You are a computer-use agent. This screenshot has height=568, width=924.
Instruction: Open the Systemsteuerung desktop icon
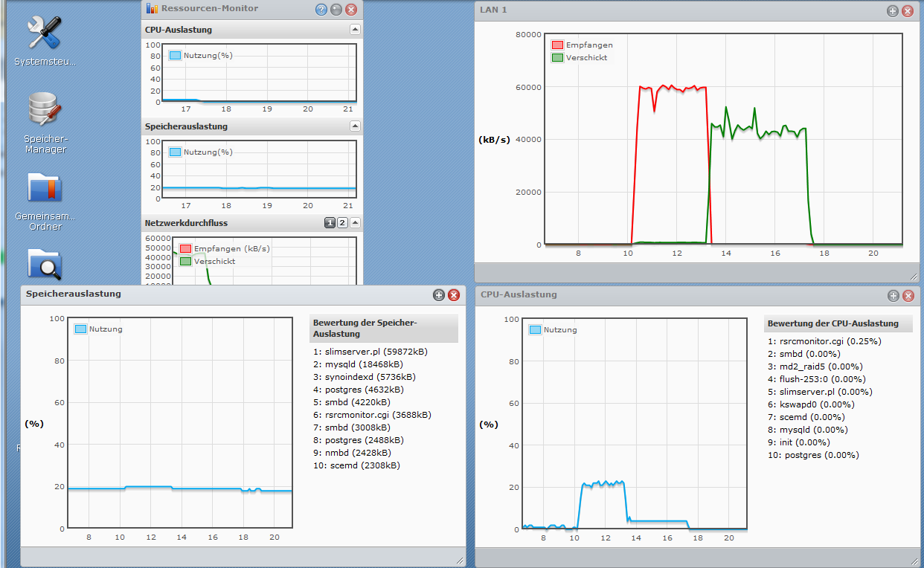pos(45,34)
